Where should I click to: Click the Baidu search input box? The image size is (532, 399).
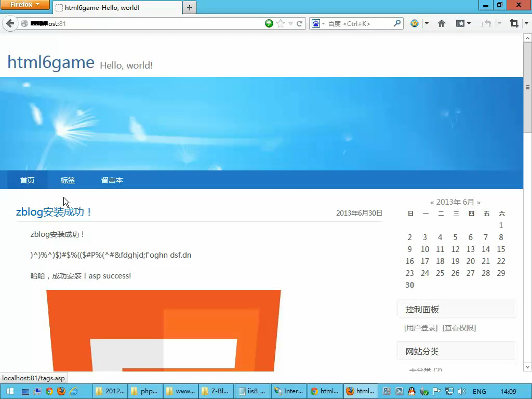click(359, 23)
